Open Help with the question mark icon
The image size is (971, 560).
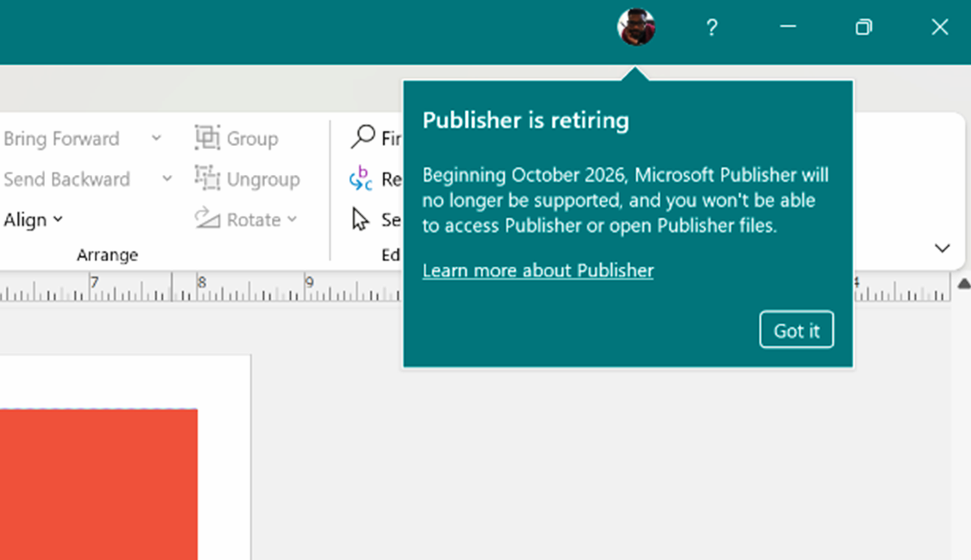pyautogui.click(x=711, y=28)
